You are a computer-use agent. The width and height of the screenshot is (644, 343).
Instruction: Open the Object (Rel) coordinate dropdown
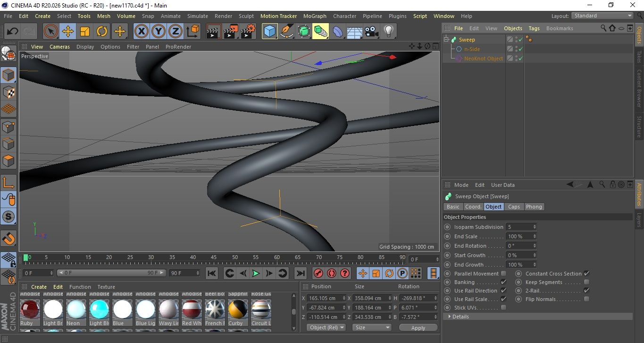tap(326, 327)
